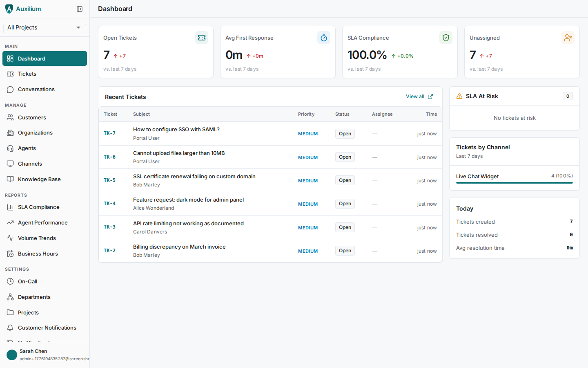
Task: Click the Open Tickets ticket icon
Action: coord(202,37)
